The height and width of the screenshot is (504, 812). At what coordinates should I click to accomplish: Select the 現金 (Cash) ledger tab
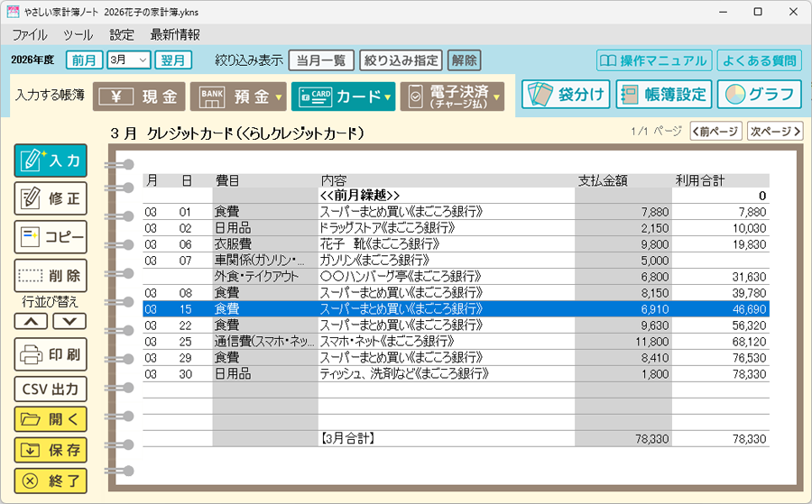139,96
